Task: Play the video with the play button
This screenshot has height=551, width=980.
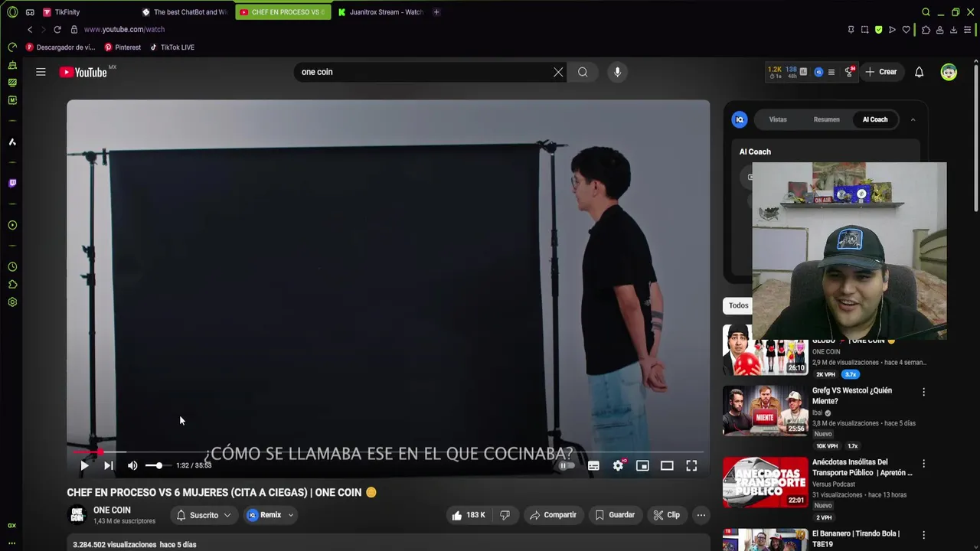Action: coord(84,465)
